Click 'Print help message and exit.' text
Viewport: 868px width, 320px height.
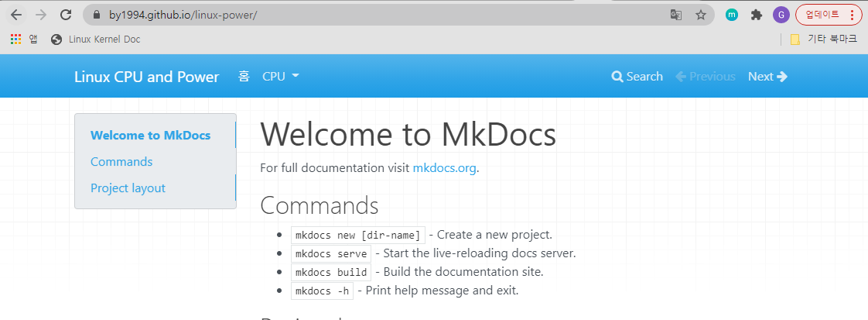(442, 291)
